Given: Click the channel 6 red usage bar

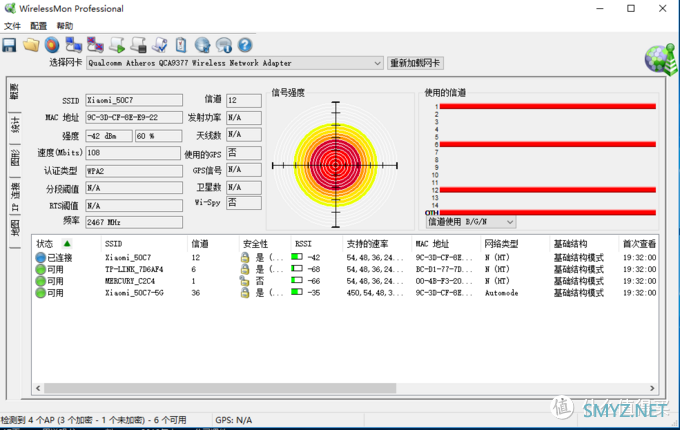Looking at the screenshot, I should click(548, 144).
